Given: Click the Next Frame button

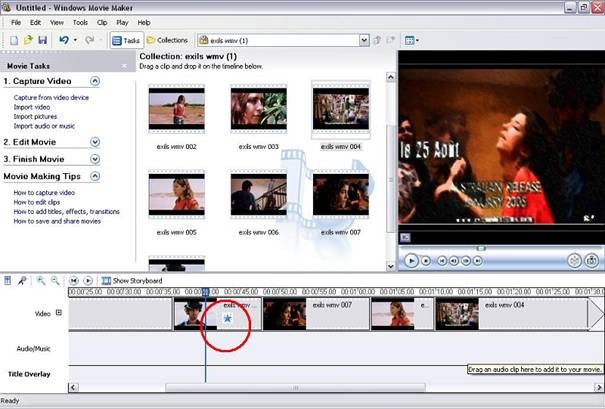Looking at the screenshot, I should click(466, 261).
